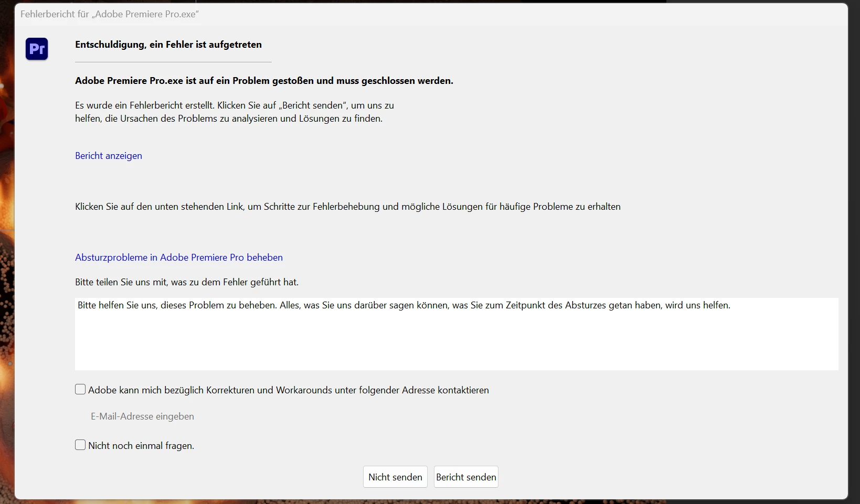Enable the Adobe contact permission checkbox
The width and height of the screenshot is (860, 504).
coord(80,390)
